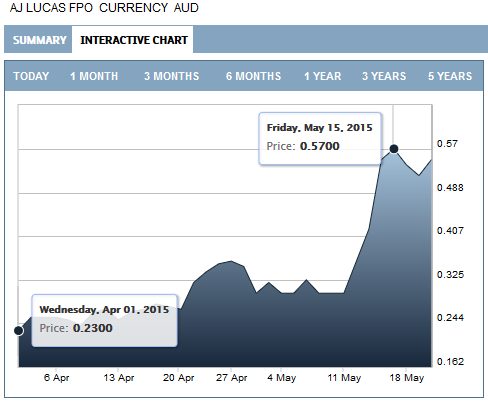The width and height of the screenshot is (488, 403).
Task: Click the 0.488 price axis label
Action: [x=450, y=188]
